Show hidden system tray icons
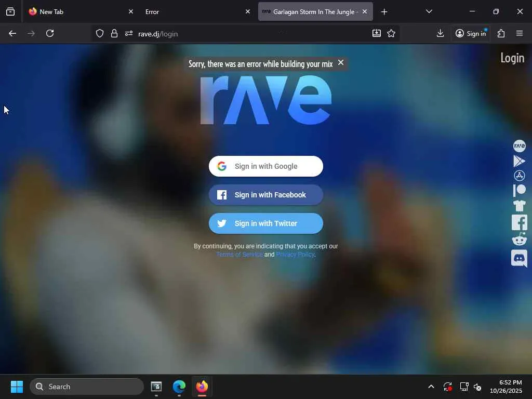Viewport: 532px width, 399px height. (x=431, y=387)
